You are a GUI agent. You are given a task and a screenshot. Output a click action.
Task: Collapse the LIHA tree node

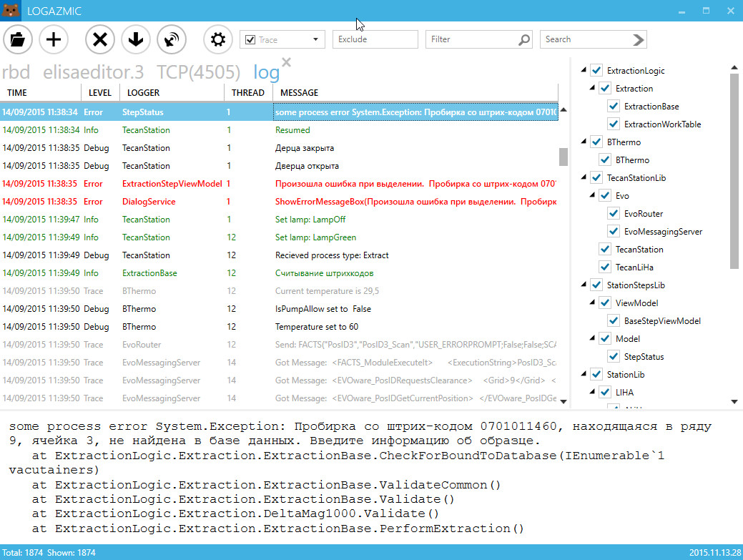(592, 392)
